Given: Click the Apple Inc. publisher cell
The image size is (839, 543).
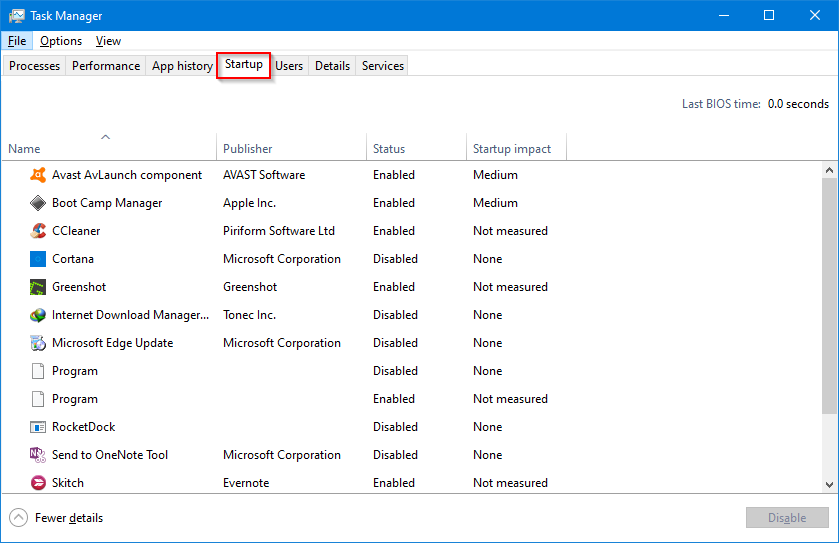Looking at the screenshot, I should pyautogui.click(x=249, y=203).
